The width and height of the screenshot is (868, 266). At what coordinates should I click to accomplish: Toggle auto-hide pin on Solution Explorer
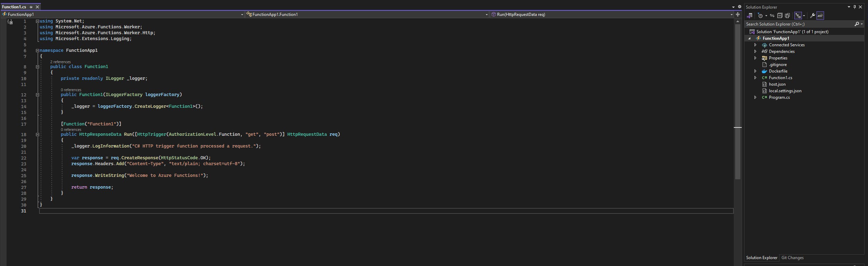[855, 7]
